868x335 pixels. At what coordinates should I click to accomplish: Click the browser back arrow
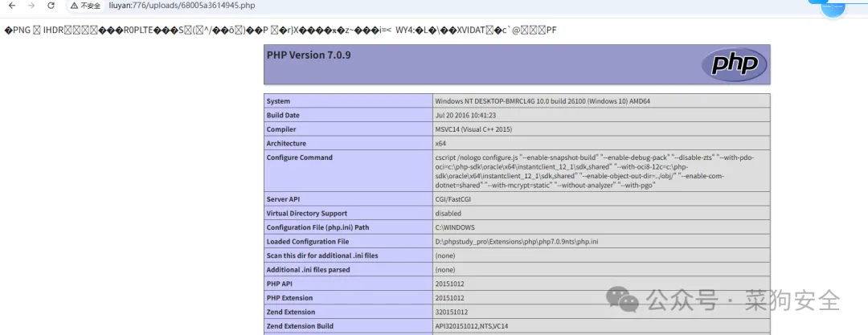(x=10, y=6)
